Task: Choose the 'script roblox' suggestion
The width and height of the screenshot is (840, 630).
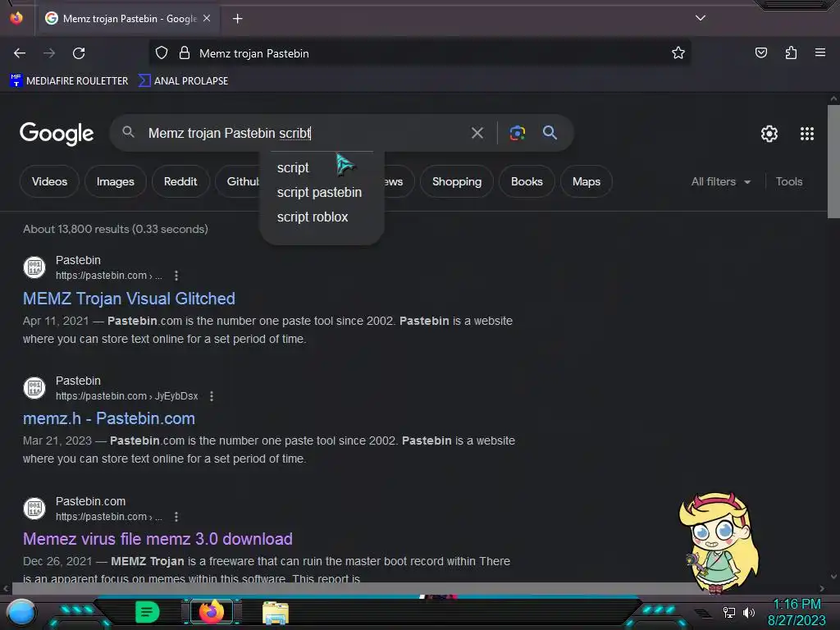Action: point(313,217)
